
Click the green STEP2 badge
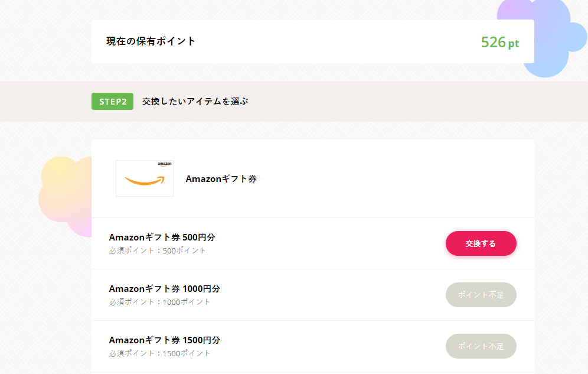[113, 101]
